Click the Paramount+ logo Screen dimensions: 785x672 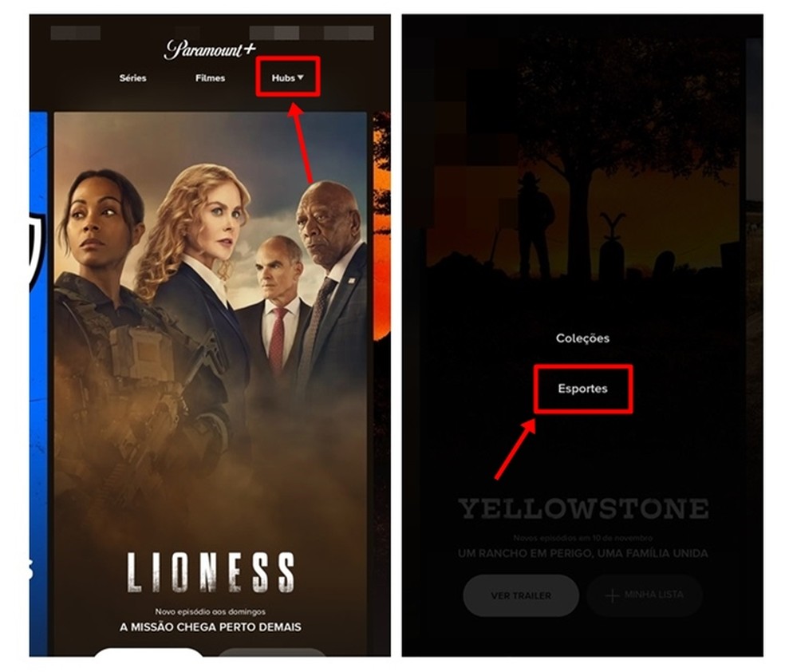coord(210,49)
